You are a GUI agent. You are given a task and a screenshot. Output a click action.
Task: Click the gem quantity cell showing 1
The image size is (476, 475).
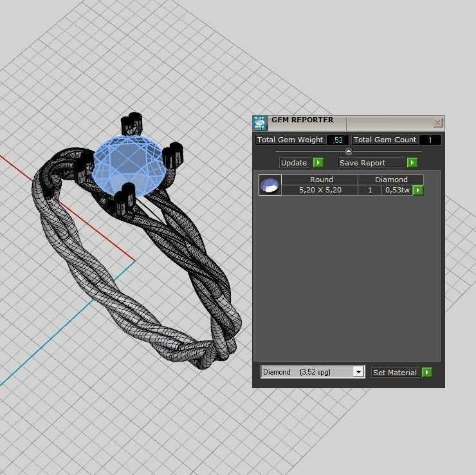tap(370, 190)
